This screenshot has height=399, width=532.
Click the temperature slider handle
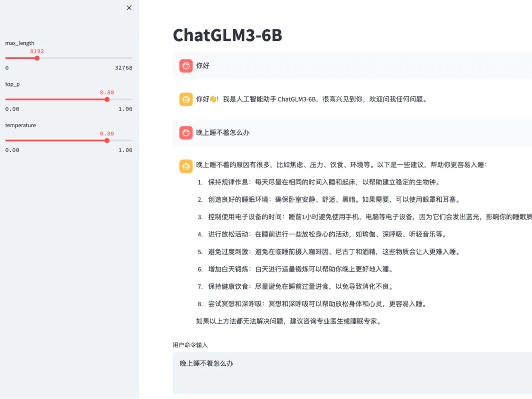[x=107, y=141]
